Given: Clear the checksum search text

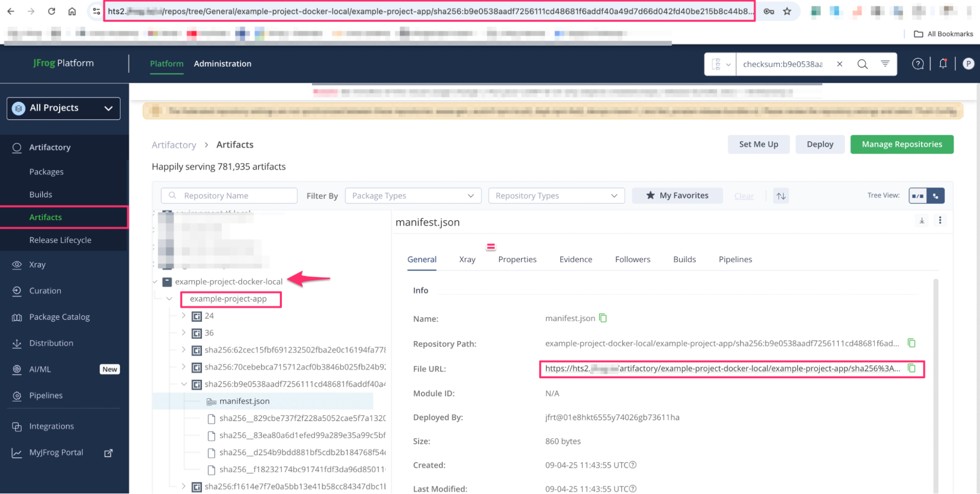Looking at the screenshot, I should coord(839,64).
